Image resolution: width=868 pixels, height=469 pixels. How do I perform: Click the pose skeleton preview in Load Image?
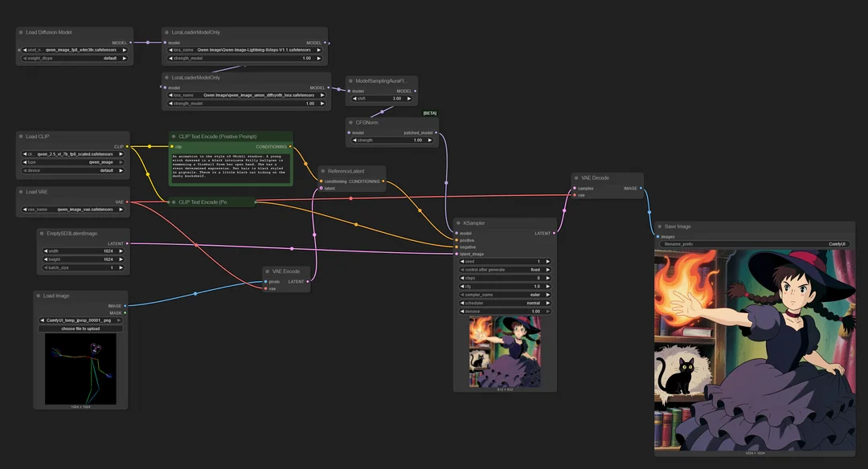[x=81, y=369]
